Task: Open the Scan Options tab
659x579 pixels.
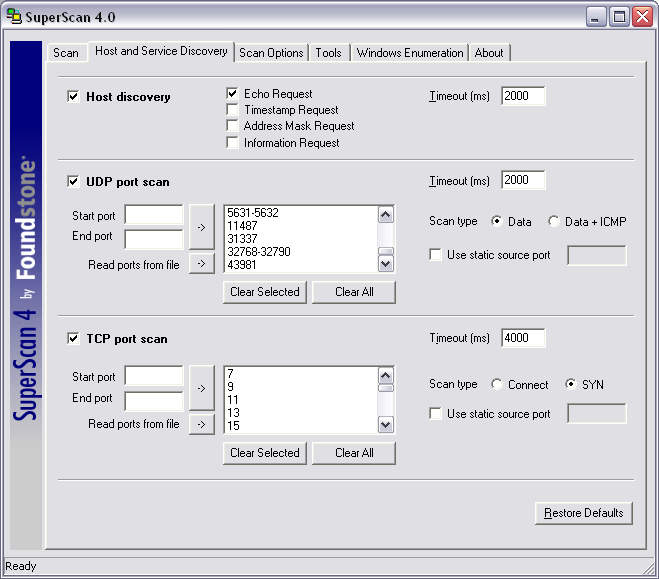Action: point(271,53)
